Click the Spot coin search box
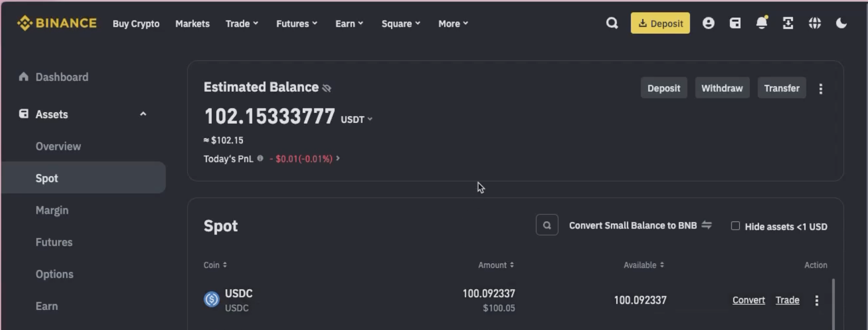868x330 pixels. click(547, 225)
